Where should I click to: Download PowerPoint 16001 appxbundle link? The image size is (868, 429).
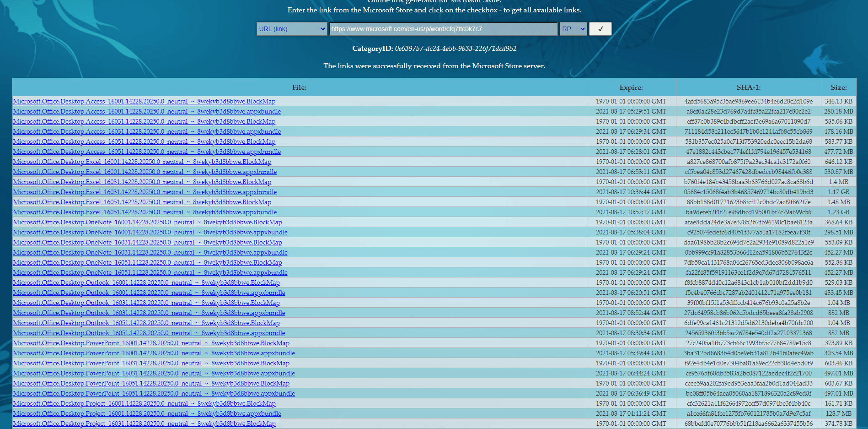coord(154,353)
